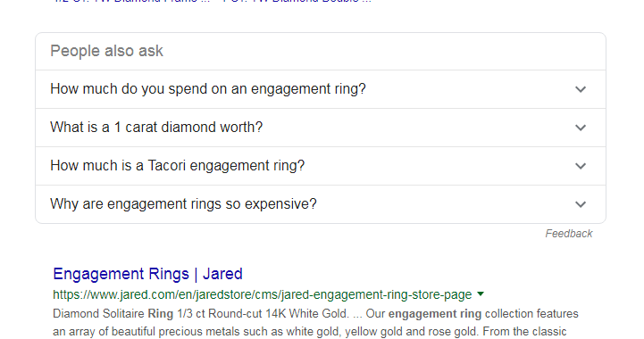Click the "Diamond Solitaire" words starting the snippet
Image resolution: width=644 pixels, height=339 pixels.
[x=98, y=314]
